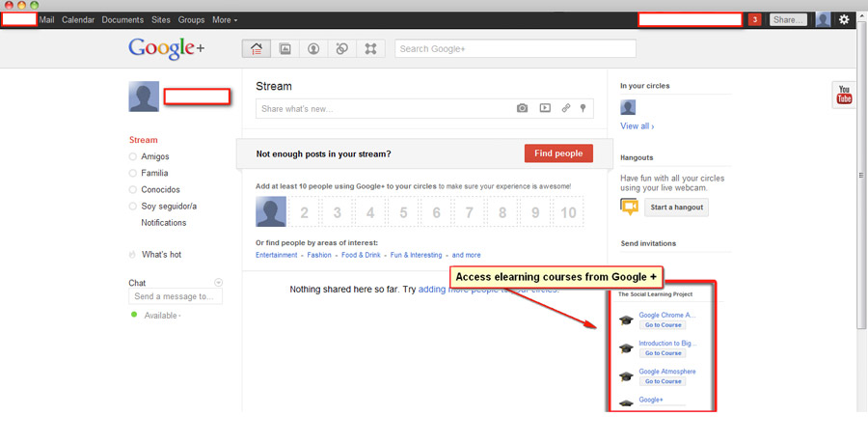Go to Course for Google Atmosphere
The image size is (868, 444).
663,381
